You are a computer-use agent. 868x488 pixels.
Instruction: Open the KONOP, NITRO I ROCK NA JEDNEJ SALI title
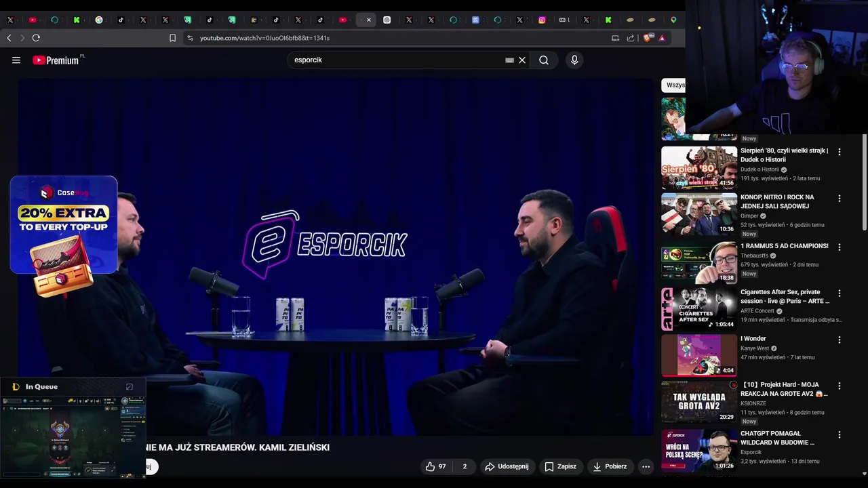(777, 201)
